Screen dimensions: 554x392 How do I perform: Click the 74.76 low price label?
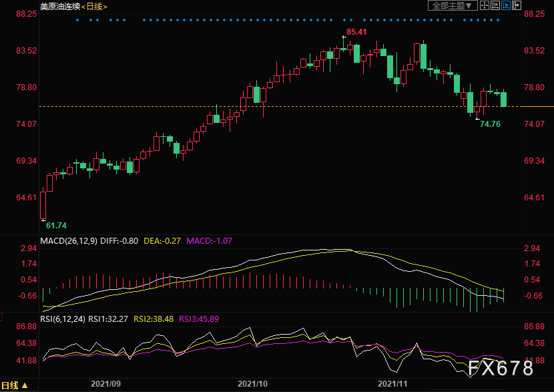(x=490, y=124)
